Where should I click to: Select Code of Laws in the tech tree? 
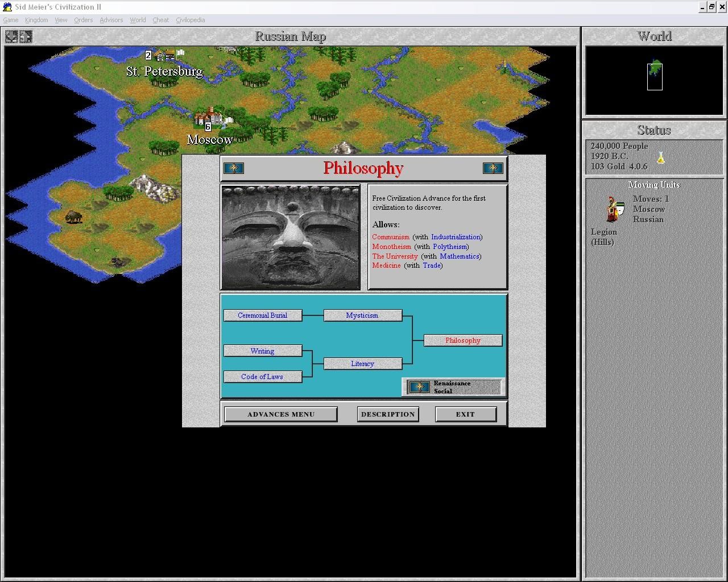click(x=263, y=377)
